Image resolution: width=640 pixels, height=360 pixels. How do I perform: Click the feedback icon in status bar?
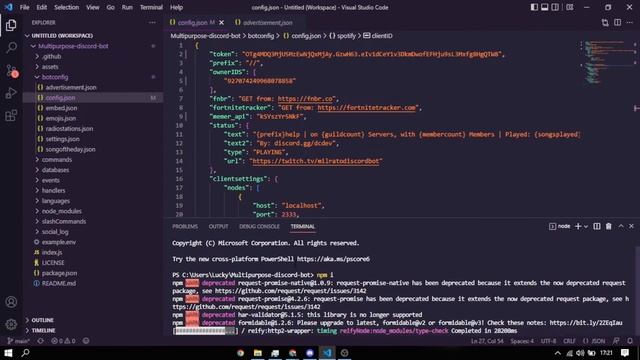(616, 341)
